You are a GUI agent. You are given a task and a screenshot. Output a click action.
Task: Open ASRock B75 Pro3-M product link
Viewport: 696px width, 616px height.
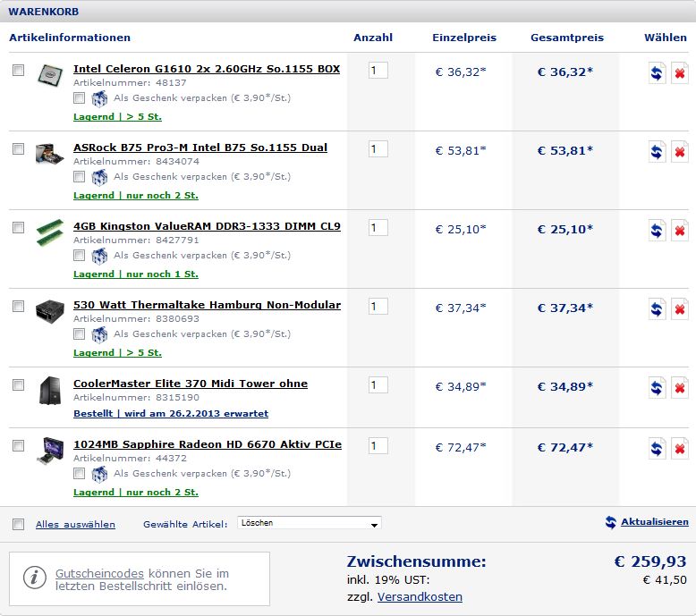click(200, 148)
